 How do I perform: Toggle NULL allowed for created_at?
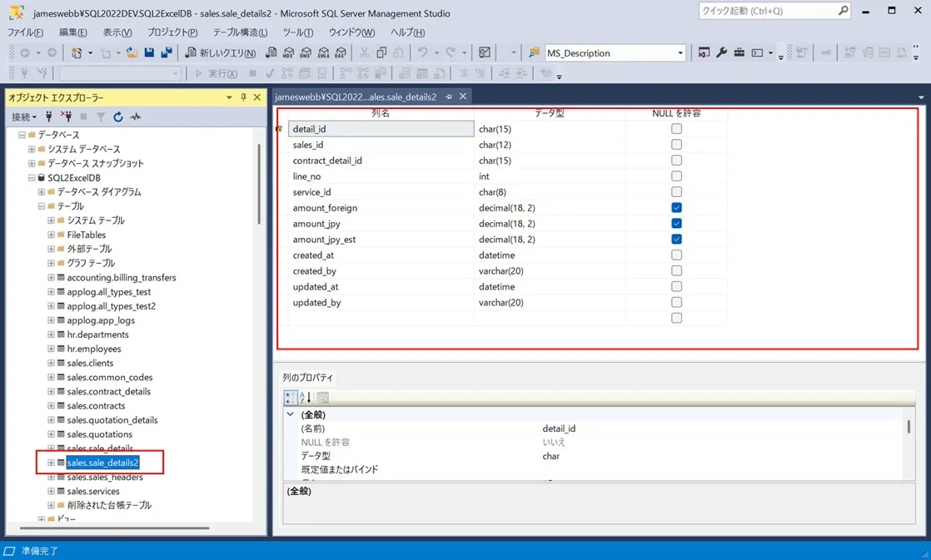676,255
